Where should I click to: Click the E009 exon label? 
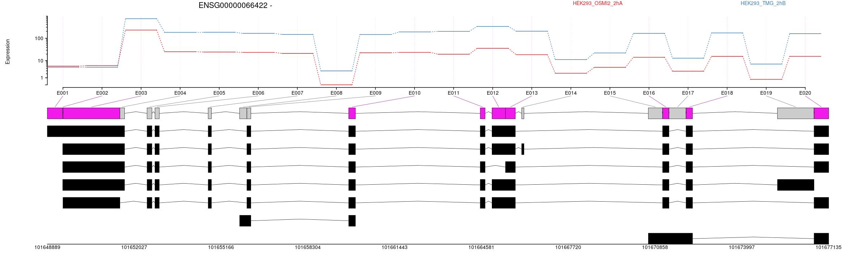[375, 93]
